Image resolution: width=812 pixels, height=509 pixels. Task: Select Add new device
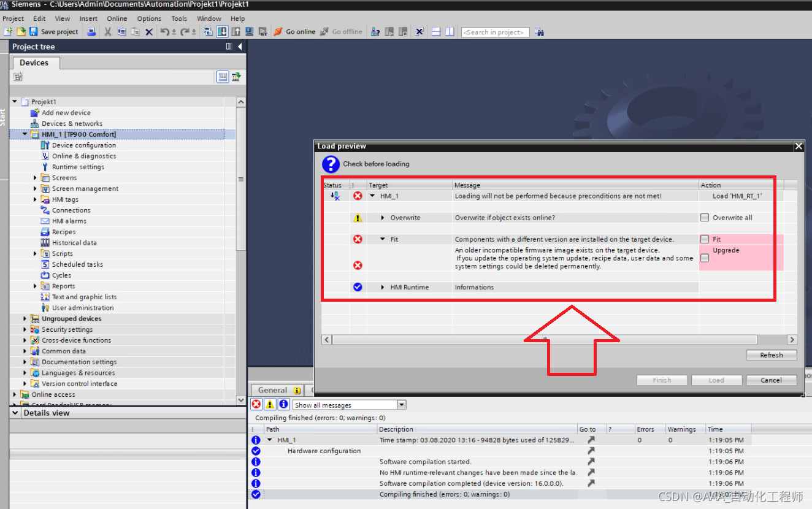pos(66,113)
